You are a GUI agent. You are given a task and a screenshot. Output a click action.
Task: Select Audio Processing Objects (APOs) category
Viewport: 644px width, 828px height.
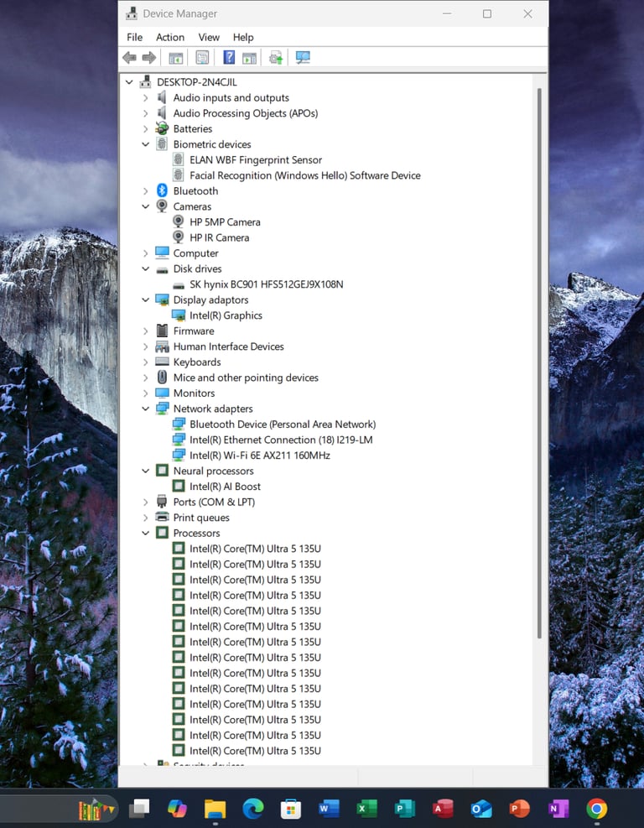click(246, 113)
